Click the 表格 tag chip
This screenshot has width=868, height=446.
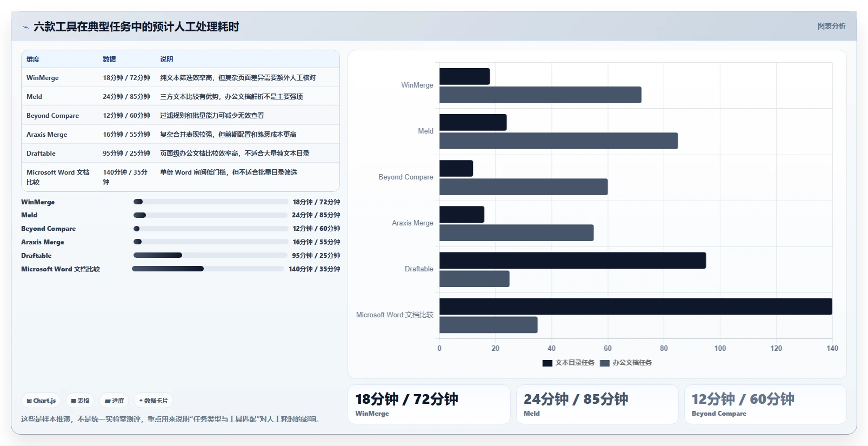[80, 401]
